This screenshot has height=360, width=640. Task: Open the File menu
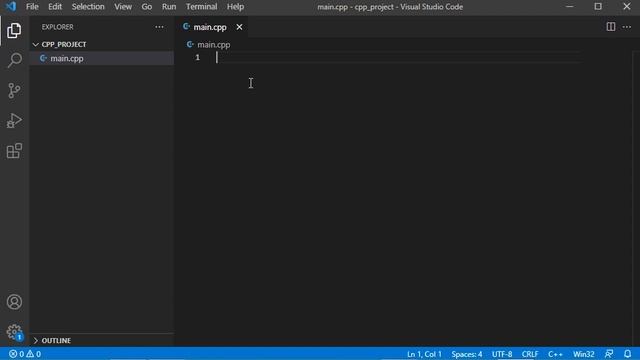(32, 7)
